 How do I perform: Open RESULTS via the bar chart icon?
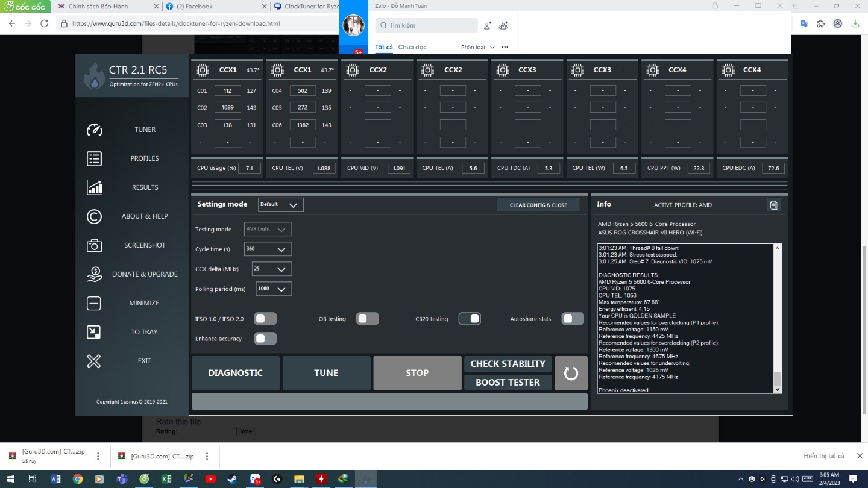(94, 187)
